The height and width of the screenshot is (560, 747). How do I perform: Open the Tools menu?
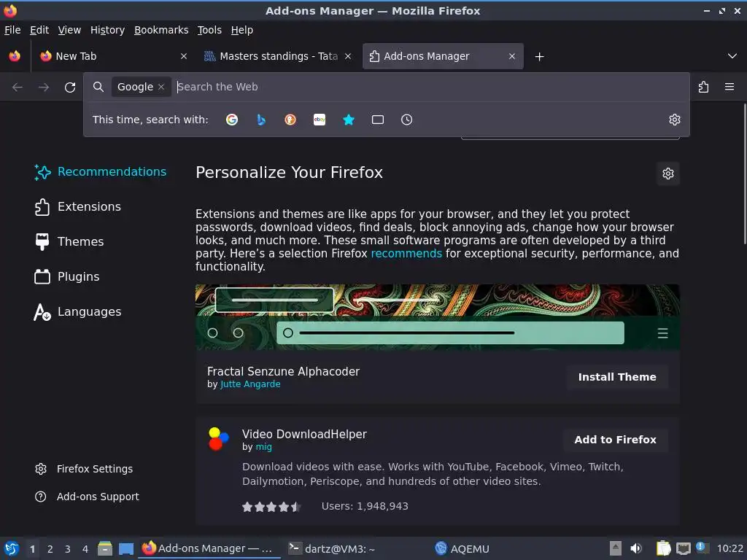tap(209, 30)
